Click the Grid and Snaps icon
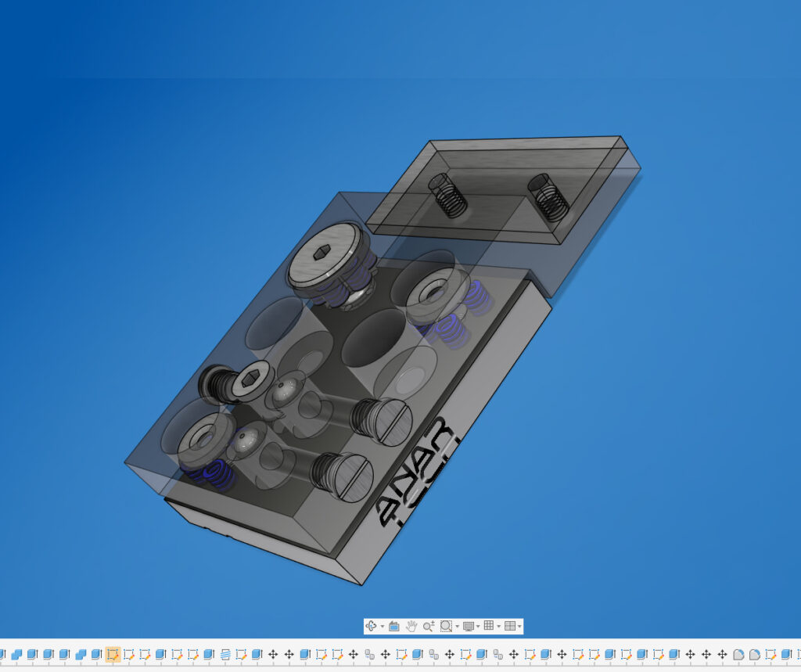Screen dimensions: 801x672 [x=489, y=626]
